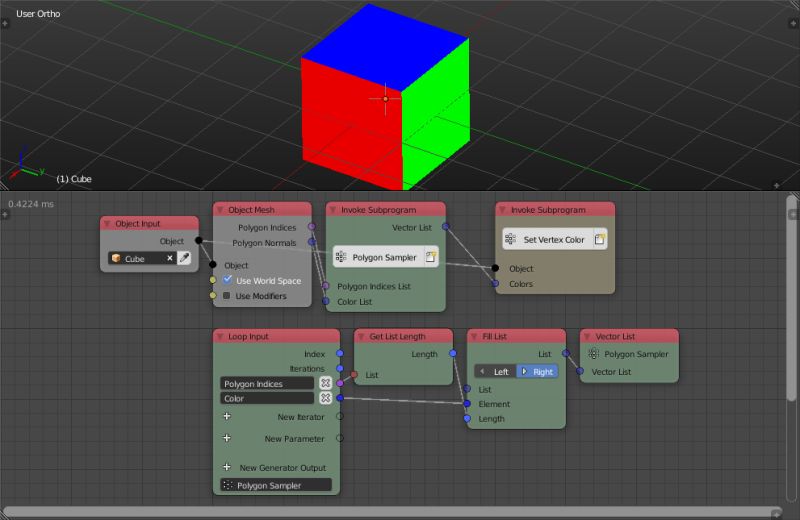Image resolution: width=800 pixels, height=520 pixels.
Task: Collapse the Object Input node
Action: pyautogui.click(x=107, y=224)
